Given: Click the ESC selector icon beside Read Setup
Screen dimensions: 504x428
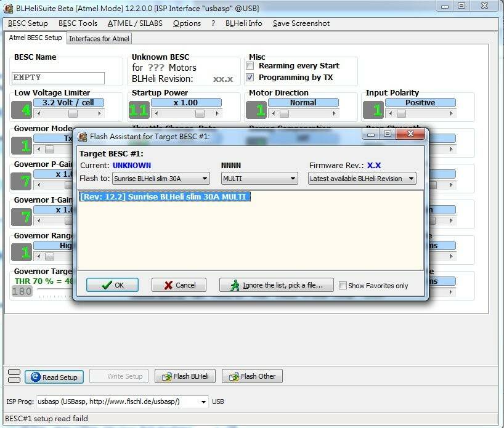Looking at the screenshot, I should (14, 376).
